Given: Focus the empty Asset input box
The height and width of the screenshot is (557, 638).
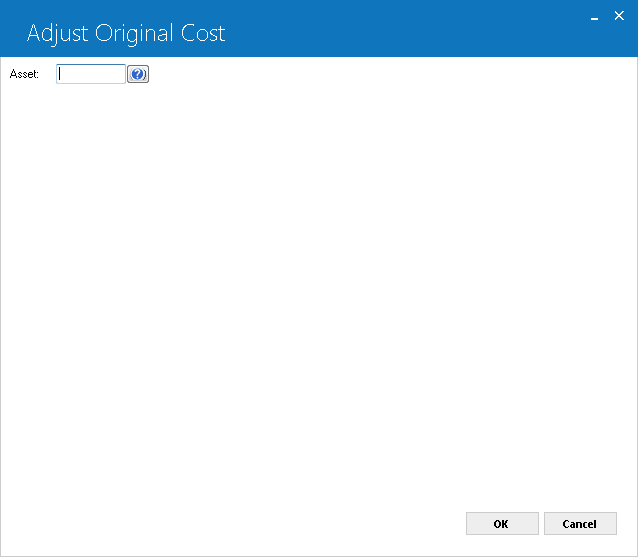Looking at the screenshot, I should point(91,74).
